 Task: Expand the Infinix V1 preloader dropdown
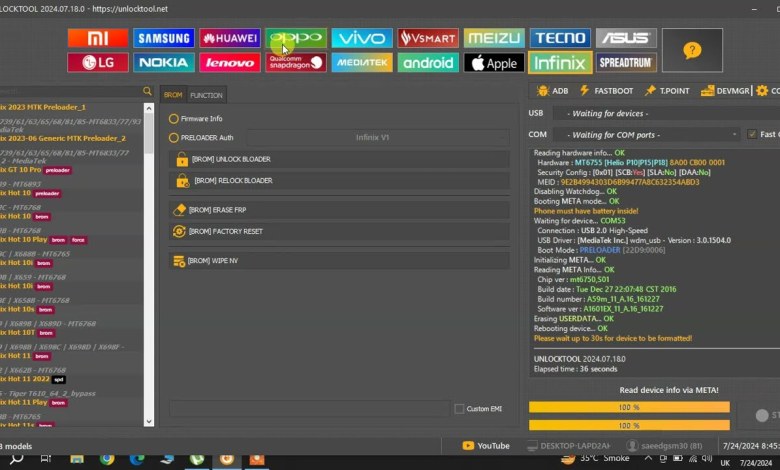(x=378, y=137)
